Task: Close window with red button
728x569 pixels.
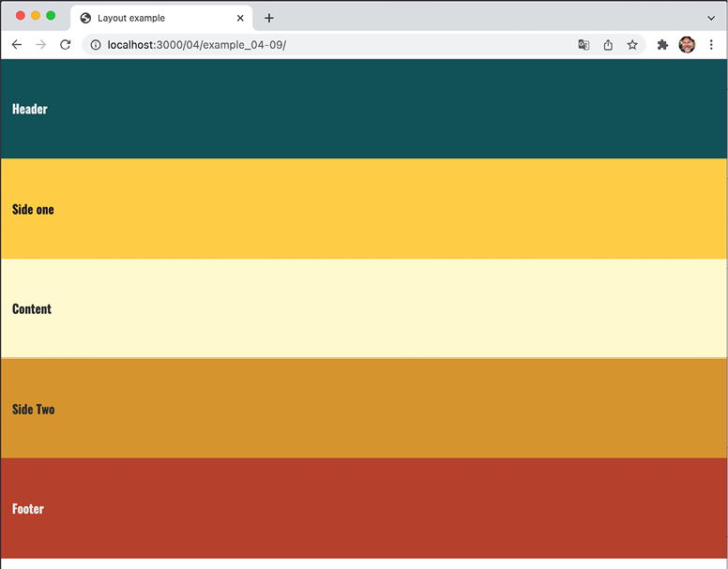Action: pos(21,15)
